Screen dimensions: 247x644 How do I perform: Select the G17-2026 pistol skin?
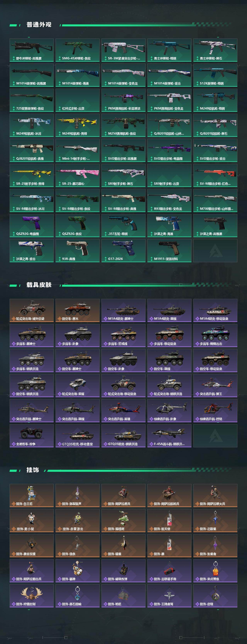point(123,250)
